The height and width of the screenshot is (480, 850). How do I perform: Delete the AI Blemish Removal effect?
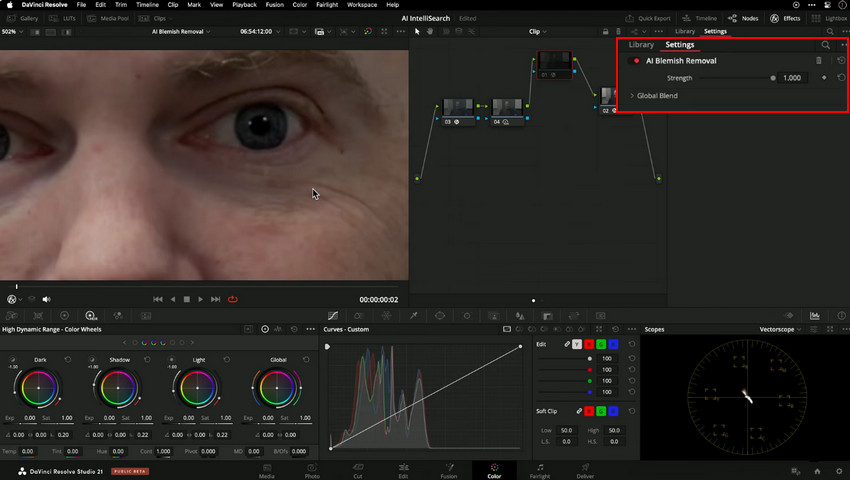[x=819, y=61]
